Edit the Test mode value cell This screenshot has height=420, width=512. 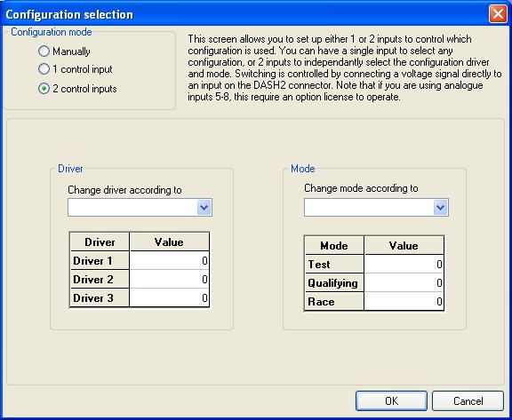click(404, 264)
